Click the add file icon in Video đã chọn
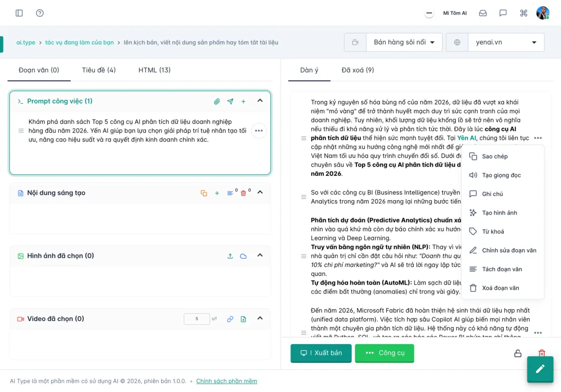Screen dimensions: 561x392 244,319
